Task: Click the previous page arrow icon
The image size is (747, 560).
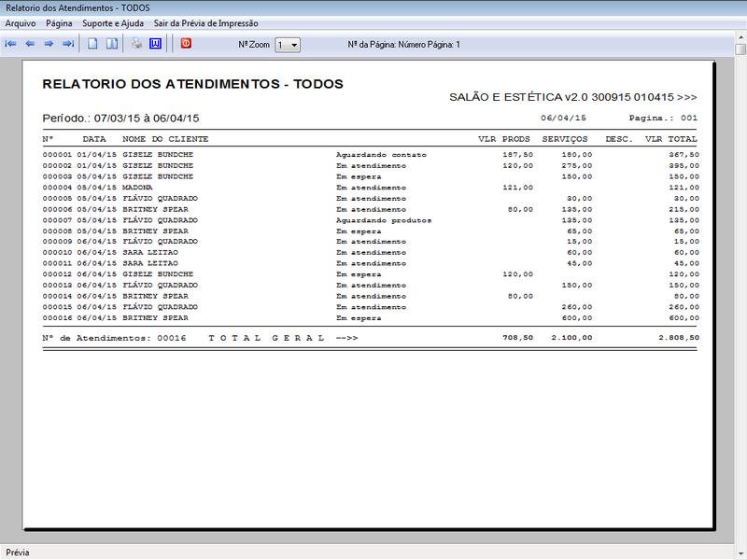Action: (29, 44)
